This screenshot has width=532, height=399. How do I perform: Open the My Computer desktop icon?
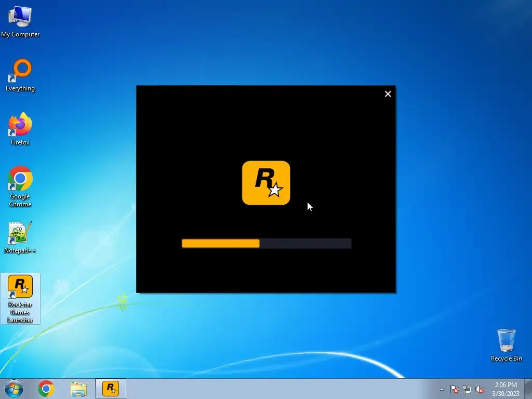[20, 21]
